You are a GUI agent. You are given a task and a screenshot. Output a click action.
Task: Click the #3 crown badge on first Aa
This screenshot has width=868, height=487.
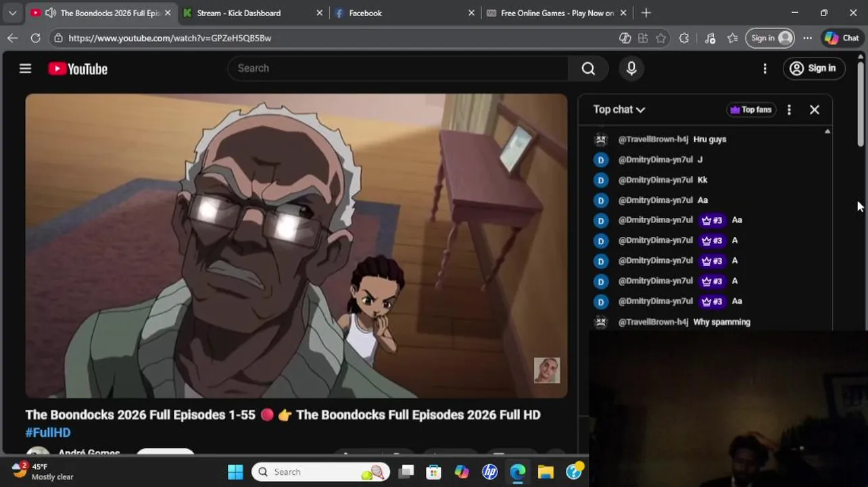(x=712, y=221)
